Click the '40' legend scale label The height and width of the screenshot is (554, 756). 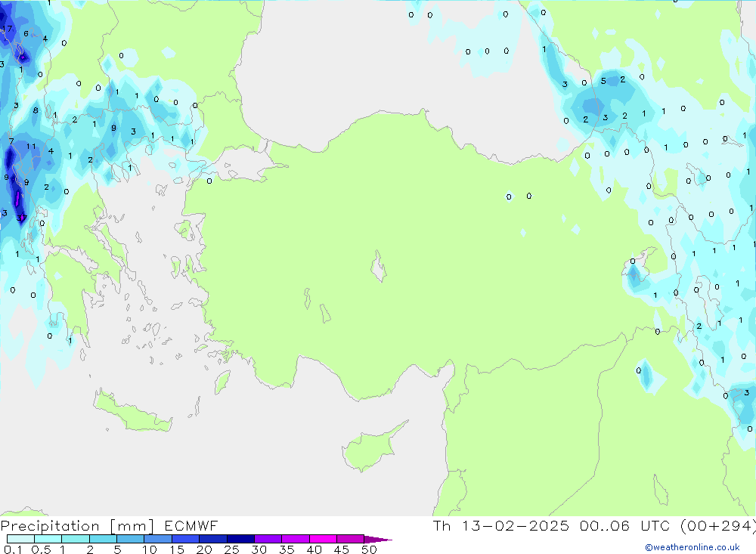click(x=314, y=549)
